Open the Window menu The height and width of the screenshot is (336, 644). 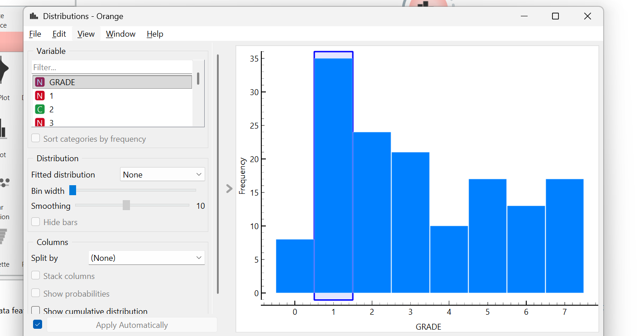[121, 34]
